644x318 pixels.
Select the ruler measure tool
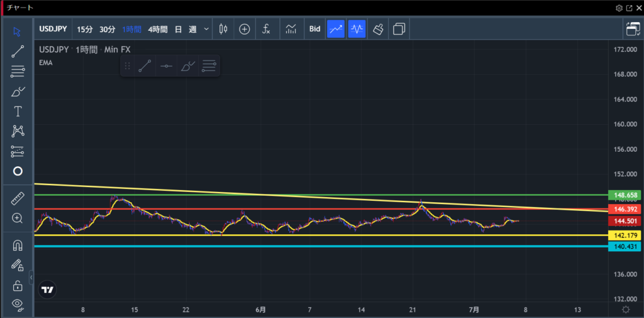(17, 199)
